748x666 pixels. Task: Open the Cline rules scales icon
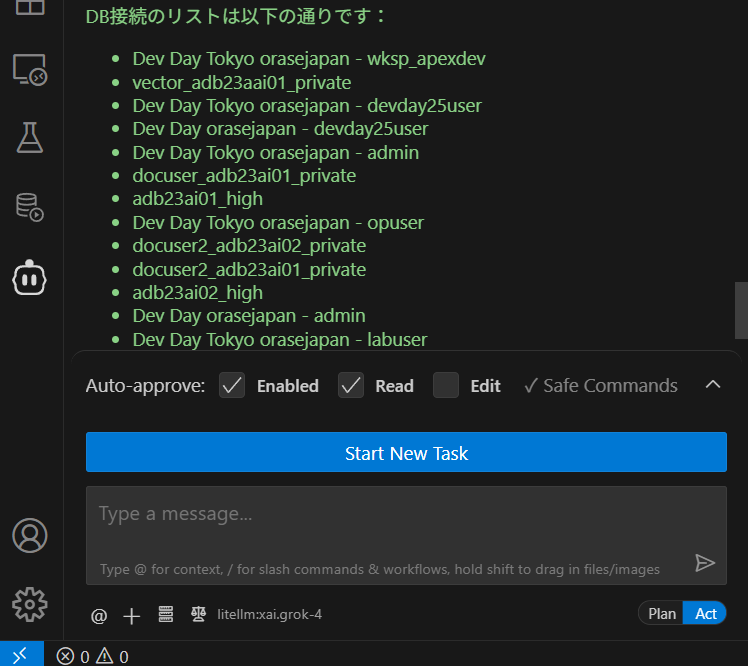198,614
